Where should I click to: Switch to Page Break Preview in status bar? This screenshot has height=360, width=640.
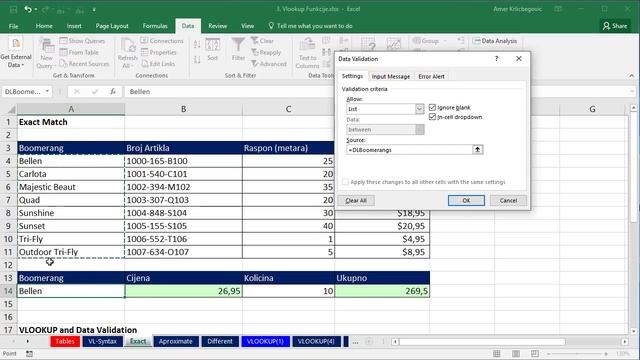point(535,353)
